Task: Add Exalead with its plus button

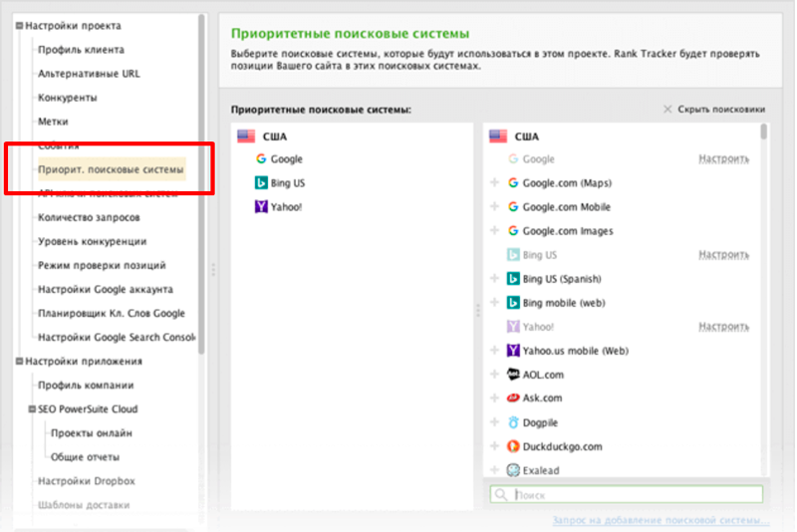Action: pyautogui.click(x=494, y=469)
